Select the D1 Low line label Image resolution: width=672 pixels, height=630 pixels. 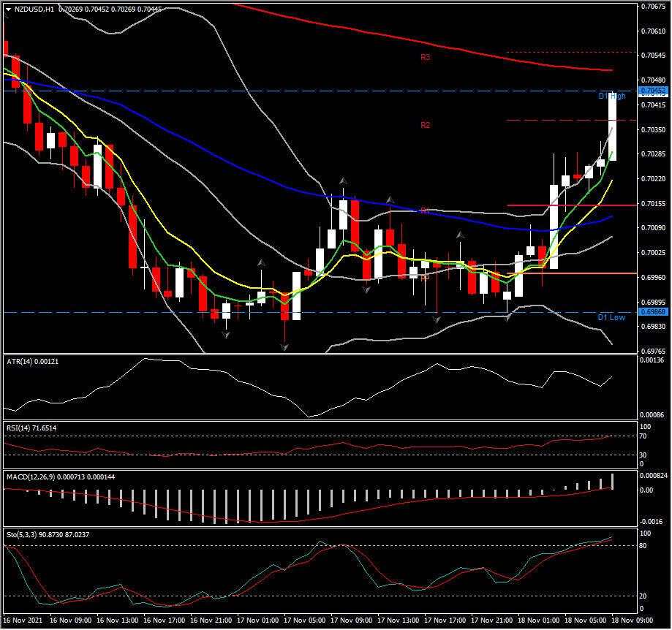(611, 317)
